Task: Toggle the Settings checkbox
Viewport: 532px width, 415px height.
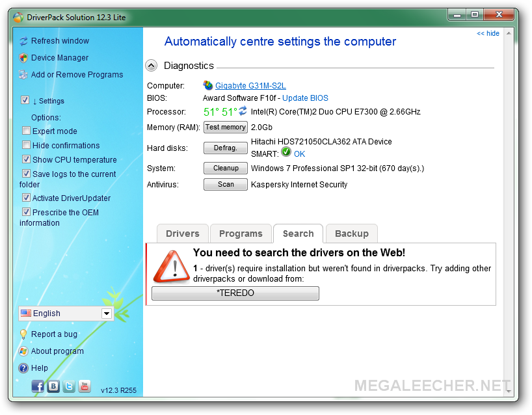Action: click(25, 100)
